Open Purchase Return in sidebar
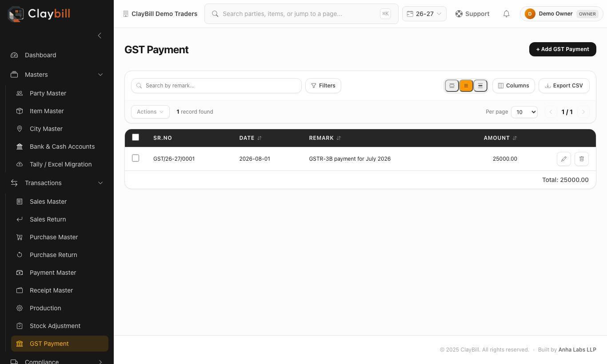Image resolution: width=607 pixels, height=364 pixels. (x=60, y=255)
